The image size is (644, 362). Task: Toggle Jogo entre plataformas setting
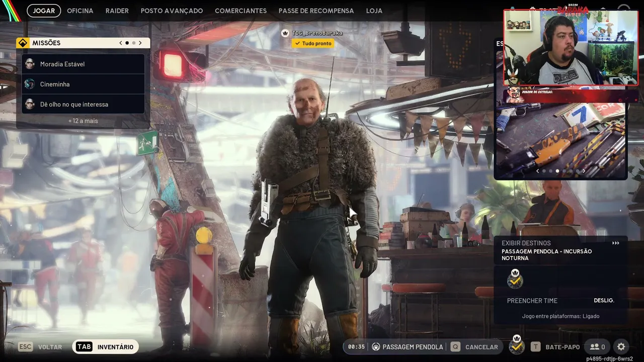click(560, 316)
